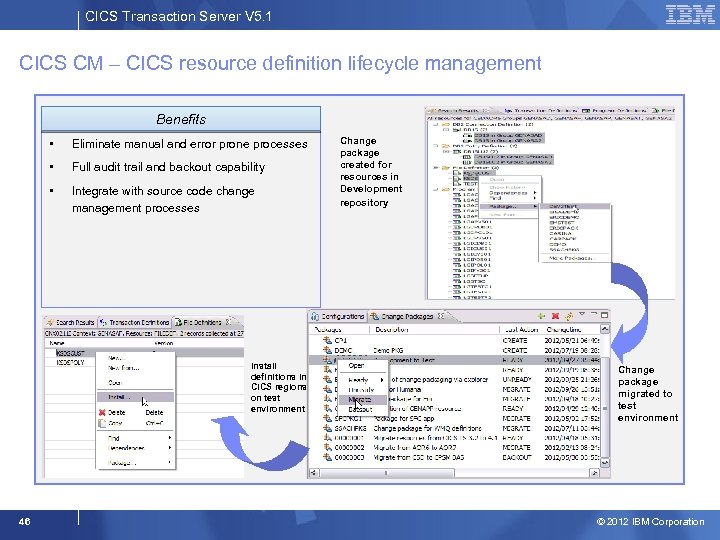
Task: Click the package icon beside 00000003
Action: coord(327,457)
